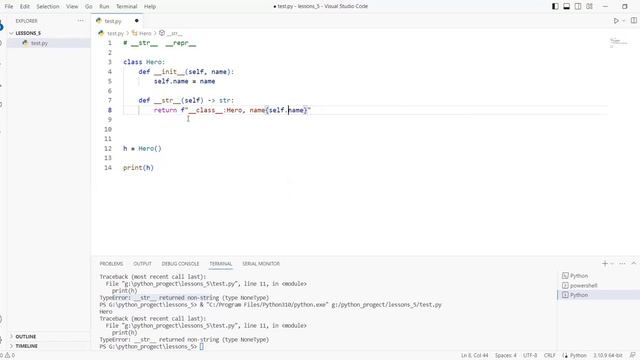The height and width of the screenshot is (360, 640).
Task: Maximize the panel with the chevron
Action: 634,264
